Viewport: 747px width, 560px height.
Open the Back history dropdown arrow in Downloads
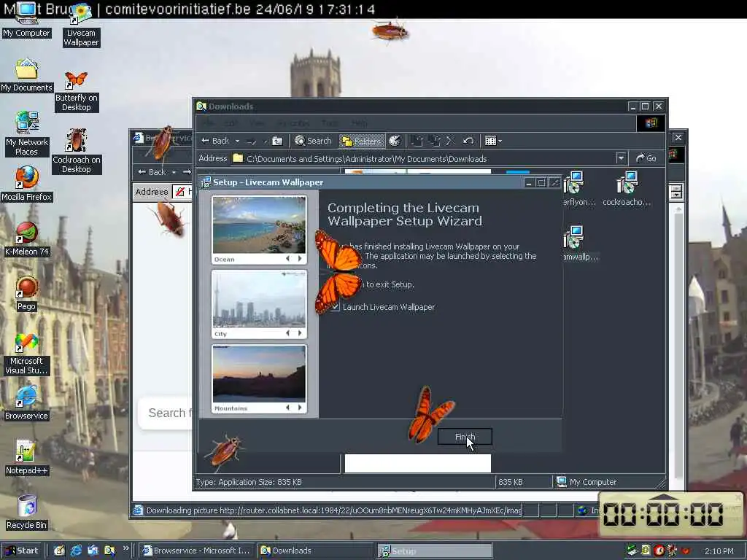pyautogui.click(x=237, y=141)
